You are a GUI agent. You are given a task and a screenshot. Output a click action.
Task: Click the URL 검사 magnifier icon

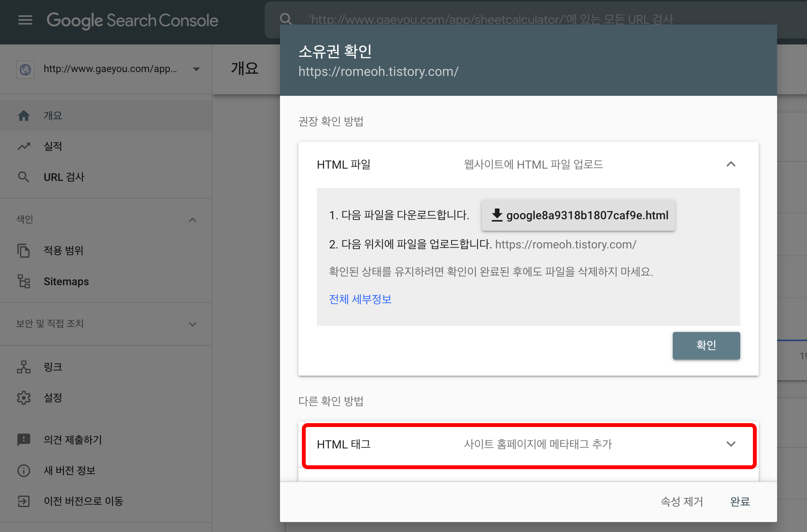(24, 177)
